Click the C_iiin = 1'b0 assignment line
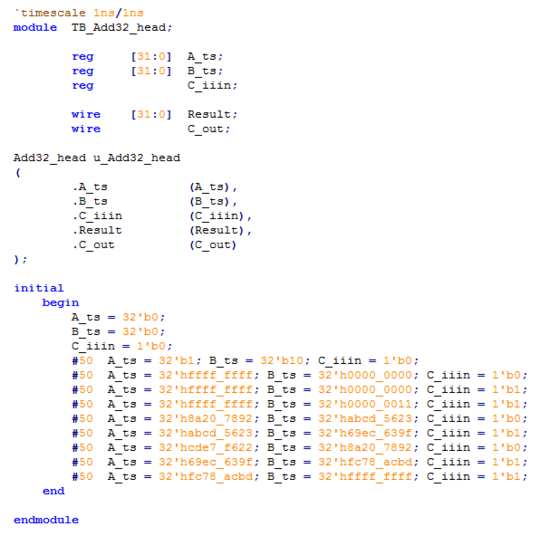The width and height of the screenshot is (560, 536). click(x=122, y=346)
